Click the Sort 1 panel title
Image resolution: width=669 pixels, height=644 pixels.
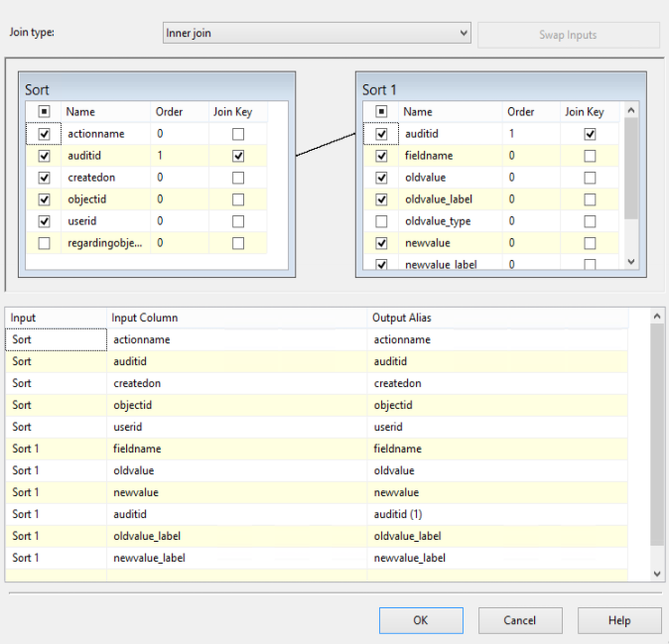coord(379,89)
